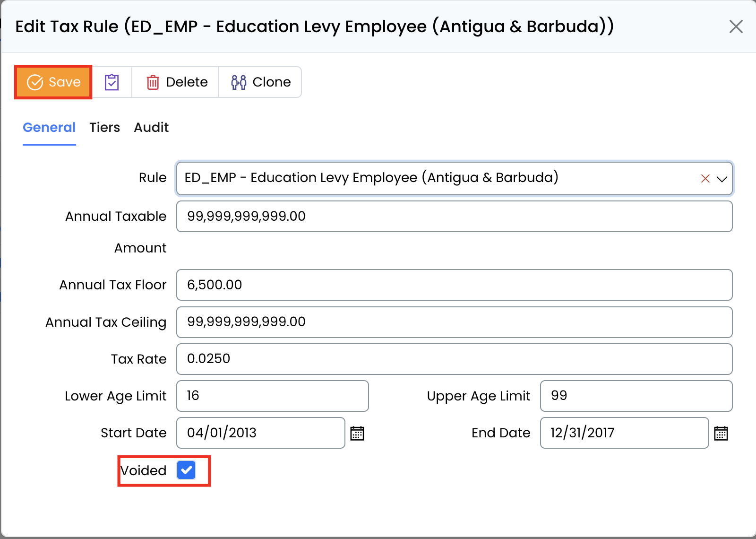Click the red trash Delete icon

click(x=153, y=82)
